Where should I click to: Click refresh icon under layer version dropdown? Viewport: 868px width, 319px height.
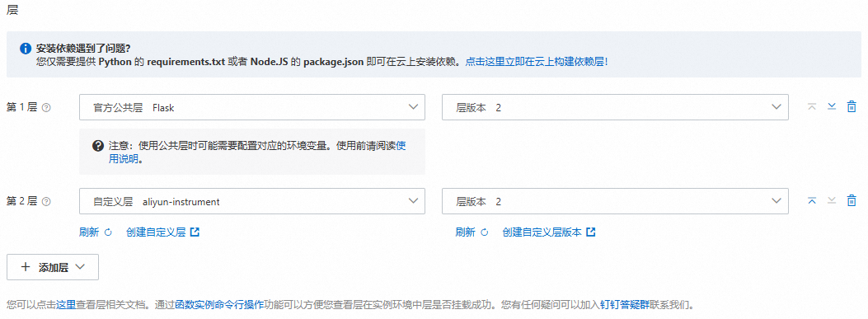click(x=485, y=232)
